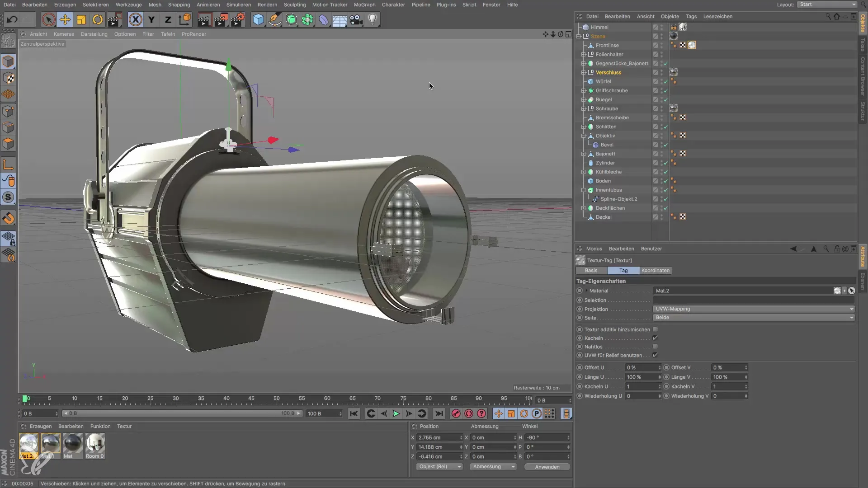
Task: Open the Projektion UVW-Mapping dropdown
Action: coord(754,309)
